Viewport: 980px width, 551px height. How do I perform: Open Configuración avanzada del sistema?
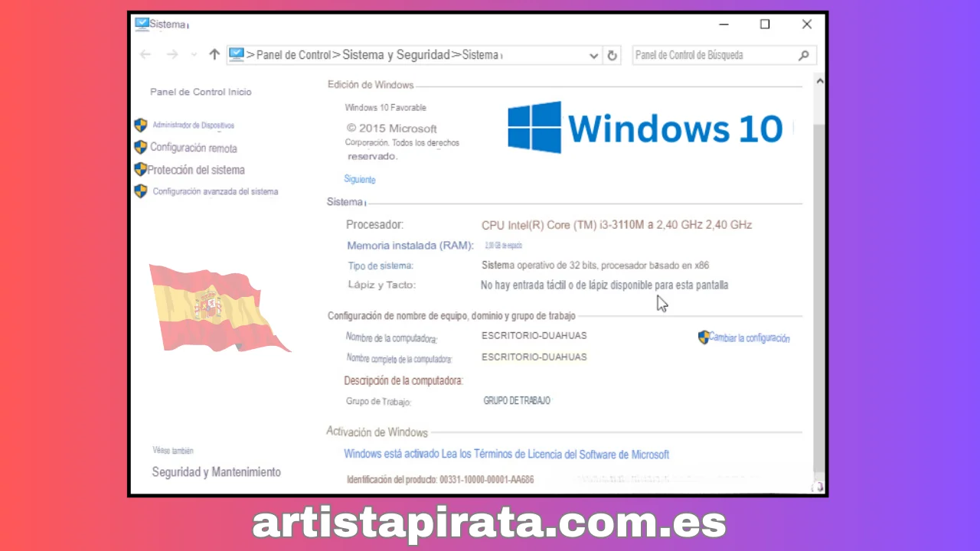[215, 192]
